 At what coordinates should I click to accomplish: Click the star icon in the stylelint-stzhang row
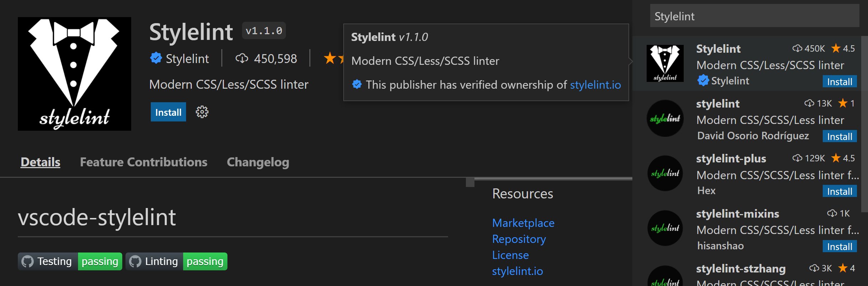coord(843,268)
